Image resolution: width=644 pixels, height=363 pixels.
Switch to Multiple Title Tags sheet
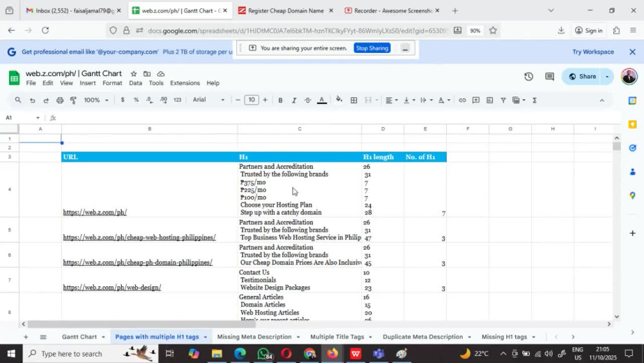(337, 337)
